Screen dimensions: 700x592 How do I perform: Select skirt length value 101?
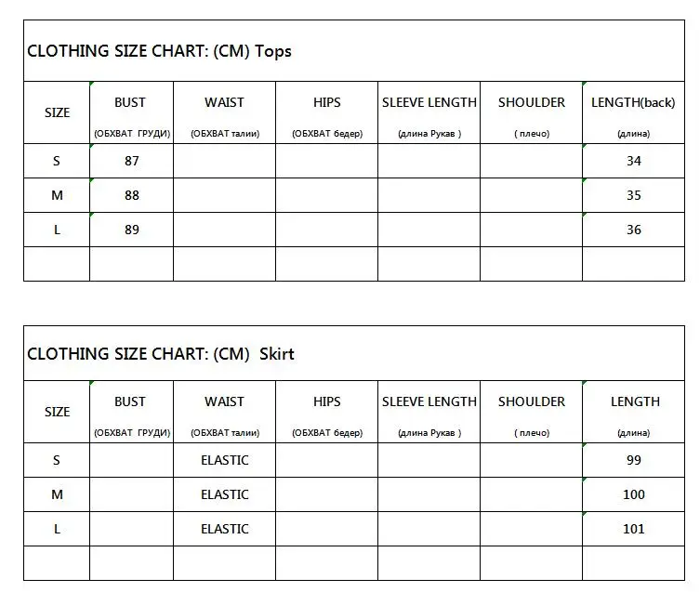pyautogui.click(x=633, y=529)
